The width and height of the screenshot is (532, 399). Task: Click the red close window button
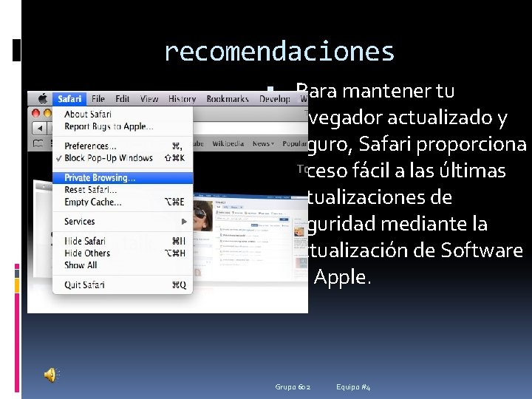point(35,113)
